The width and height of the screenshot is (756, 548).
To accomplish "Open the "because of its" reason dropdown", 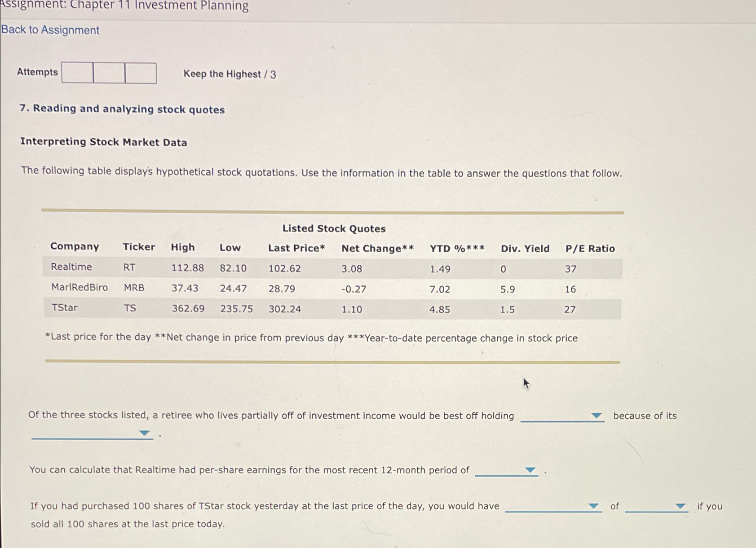I will pyautogui.click(x=92, y=434).
